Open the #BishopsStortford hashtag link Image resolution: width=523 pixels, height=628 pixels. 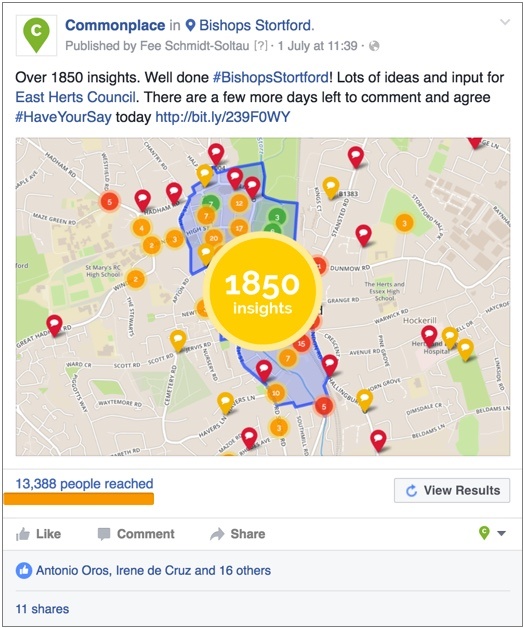point(271,77)
